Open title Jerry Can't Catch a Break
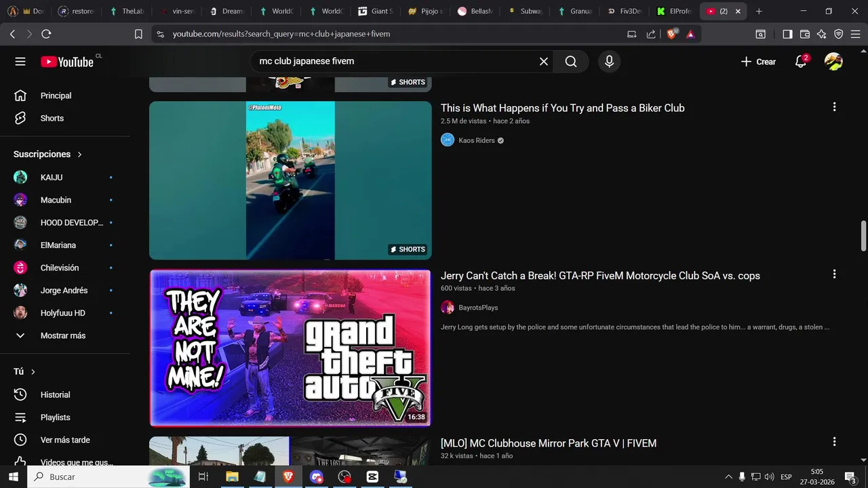This screenshot has height=488, width=868. pyautogui.click(x=600, y=276)
